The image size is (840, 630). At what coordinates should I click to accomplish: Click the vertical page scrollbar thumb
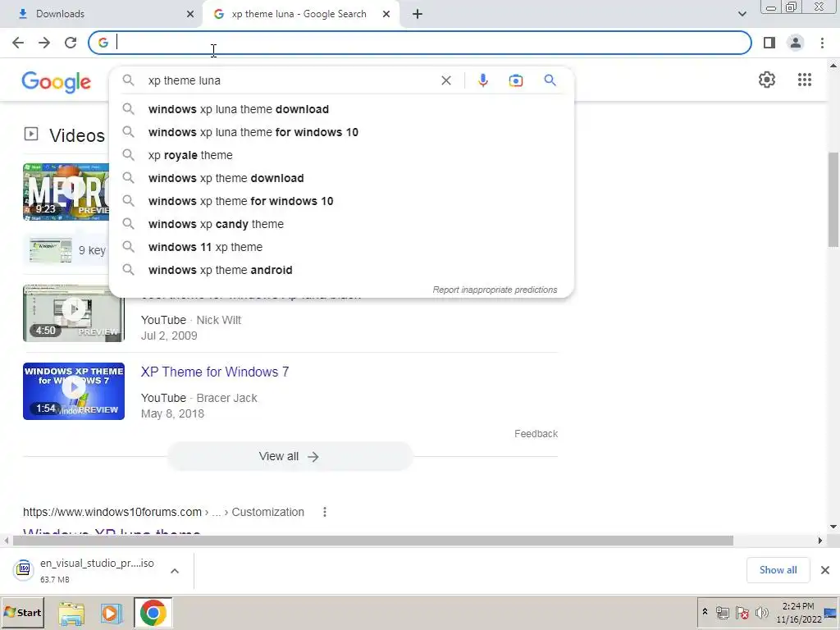[833, 199]
